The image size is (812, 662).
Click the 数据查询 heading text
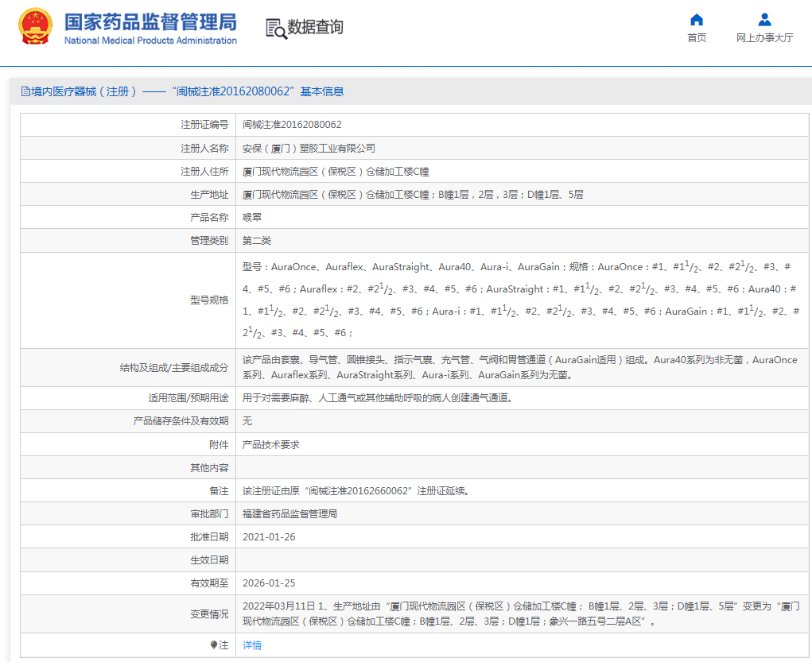click(316, 28)
